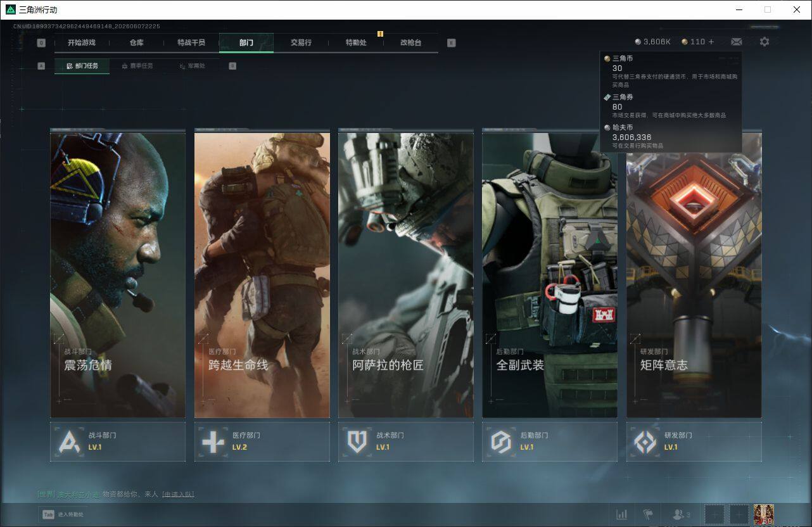Open the 仓库 tab
This screenshot has height=527, width=812.
point(136,42)
